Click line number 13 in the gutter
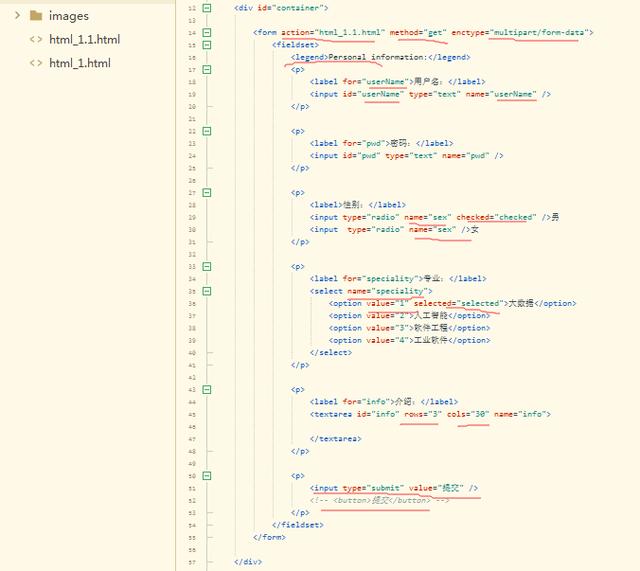This screenshot has width=640, height=571. coord(192,20)
